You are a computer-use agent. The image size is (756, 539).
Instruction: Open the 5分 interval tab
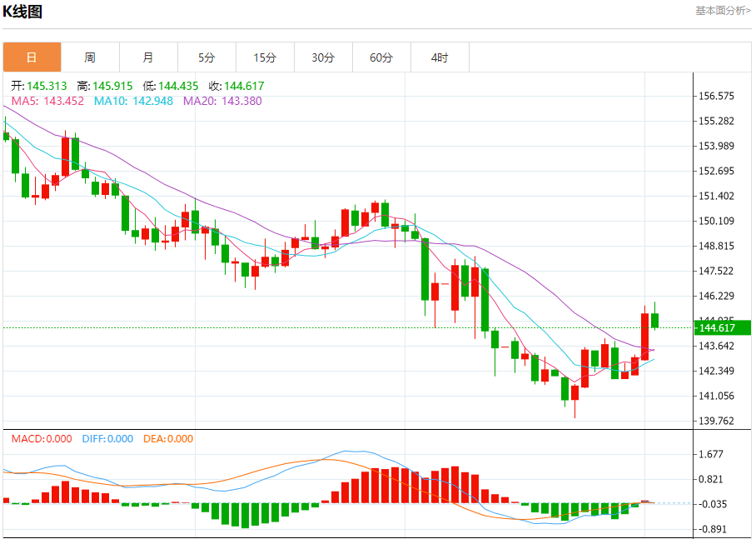[x=206, y=57]
